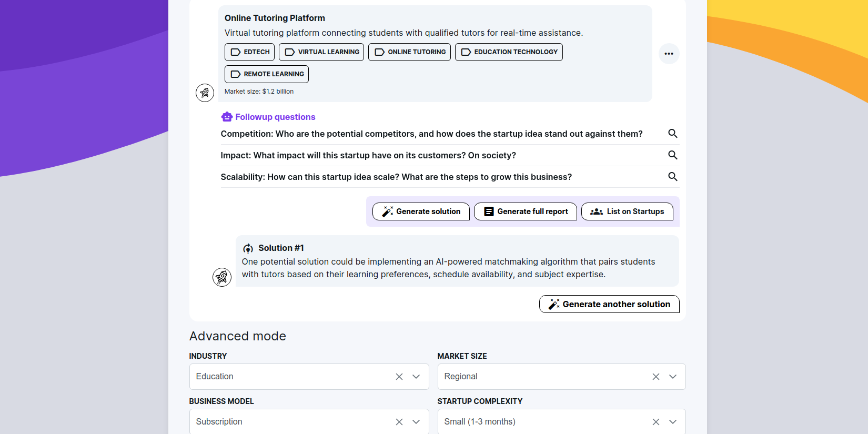The image size is (868, 434).
Task: Select the REMOTE LEARNING tag
Action: coord(267,74)
